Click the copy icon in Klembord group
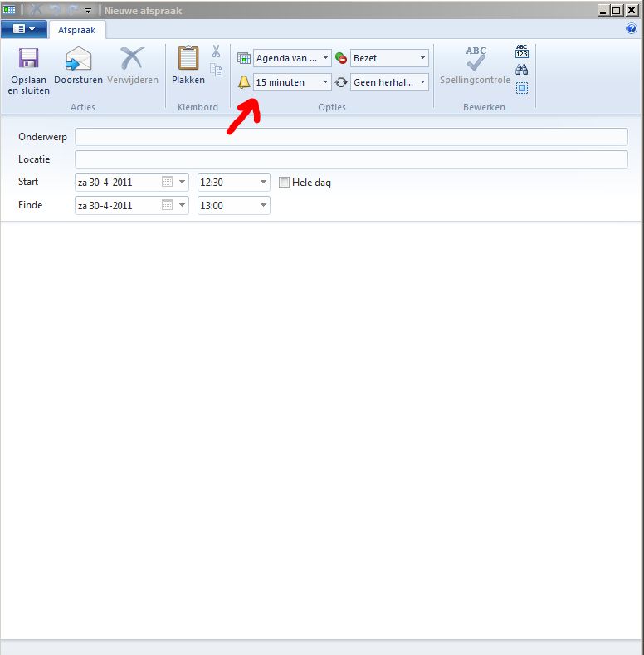This screenshot has width=644, height=655. (x=216, y=70)
